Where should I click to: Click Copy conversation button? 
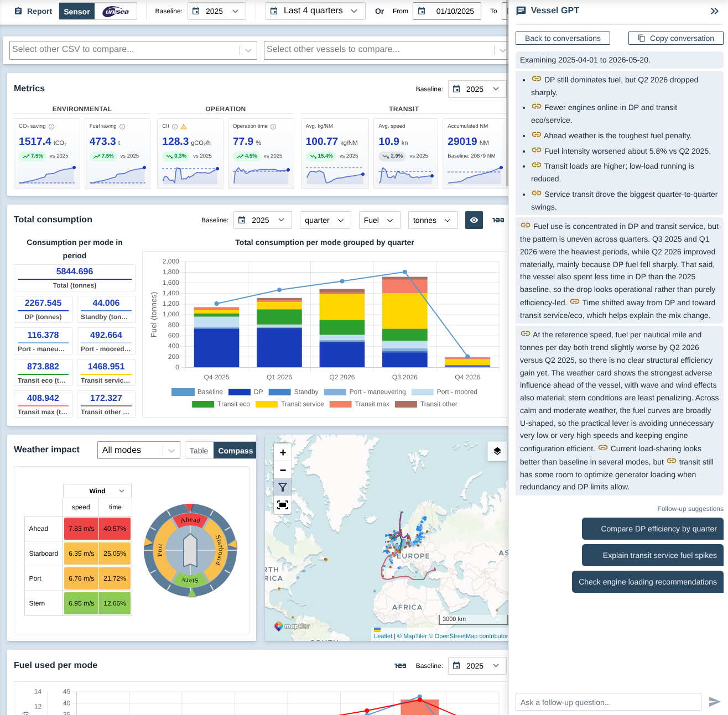coord(675,38)
